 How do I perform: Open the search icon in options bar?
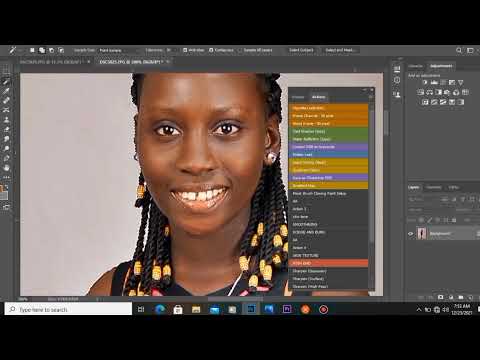point(459,50)
